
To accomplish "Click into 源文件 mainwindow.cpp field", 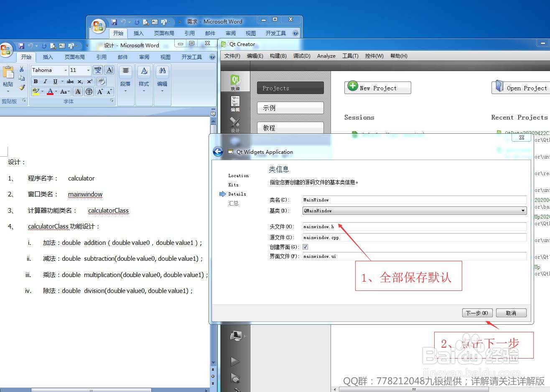I will click(415, 237).
